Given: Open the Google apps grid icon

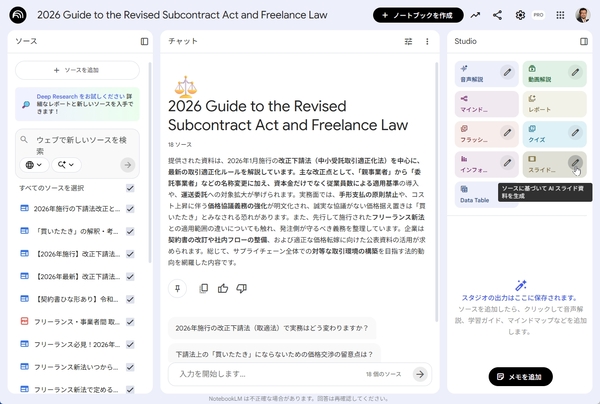Looking at the screenshot, I should (560, 15).
